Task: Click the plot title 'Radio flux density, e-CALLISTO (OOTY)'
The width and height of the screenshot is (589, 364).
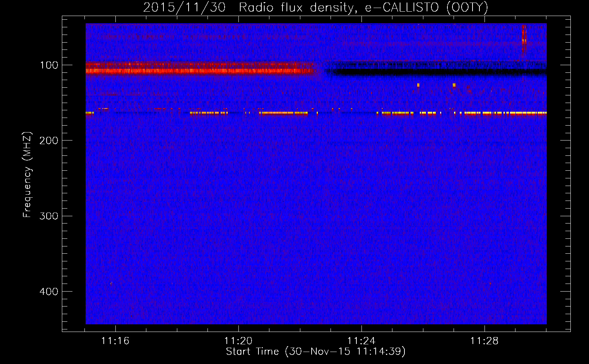Action: (x=363, y=8)
